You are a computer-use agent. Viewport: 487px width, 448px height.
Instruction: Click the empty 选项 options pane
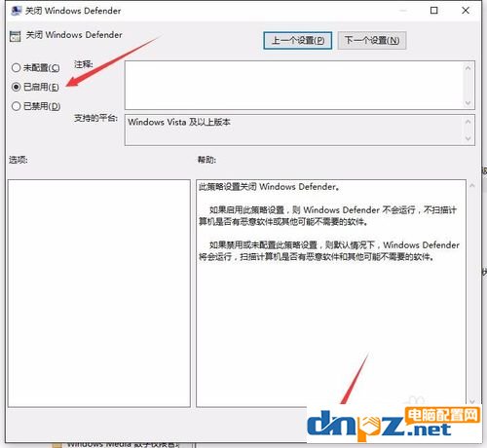(x=99, y=293)
